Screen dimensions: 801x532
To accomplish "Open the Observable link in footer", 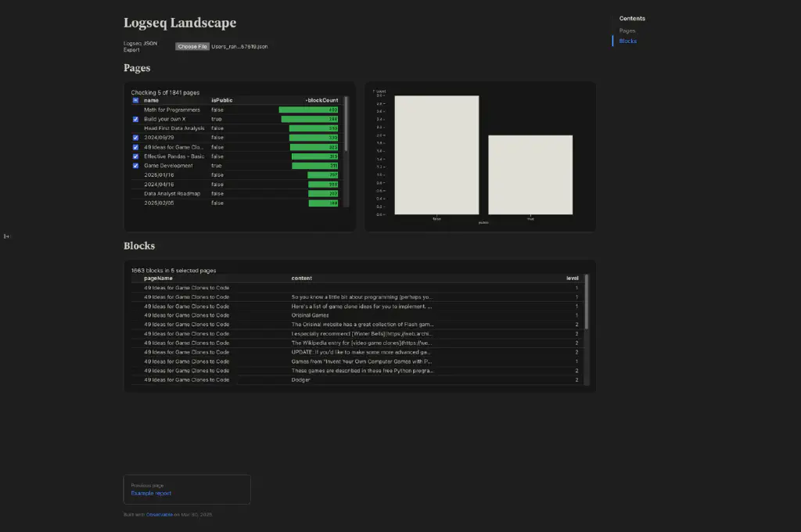I will (x=159, y=514).
